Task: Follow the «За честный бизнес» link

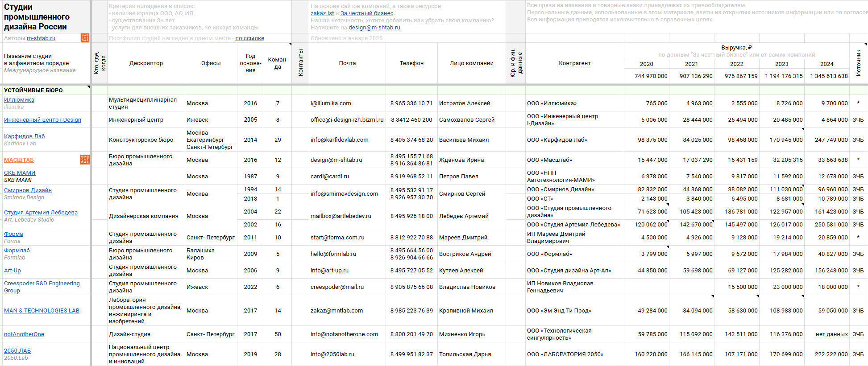Action: 367,13
